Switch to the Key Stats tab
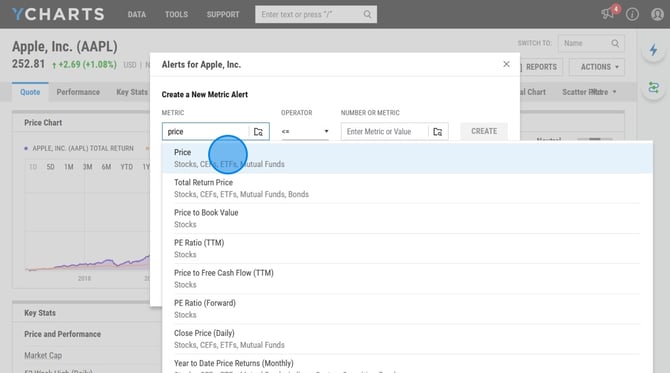670x373 pixels. point(132,92)
